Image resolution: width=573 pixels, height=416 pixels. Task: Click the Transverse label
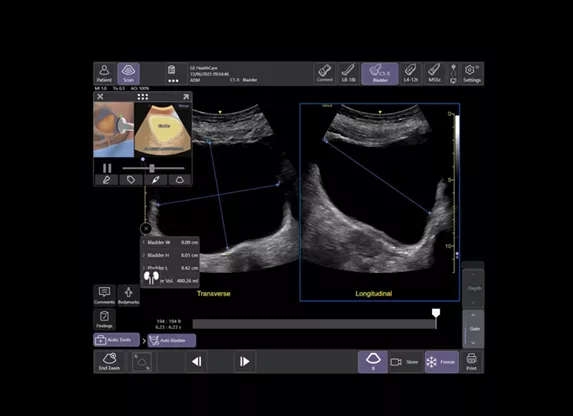(213, 294)
